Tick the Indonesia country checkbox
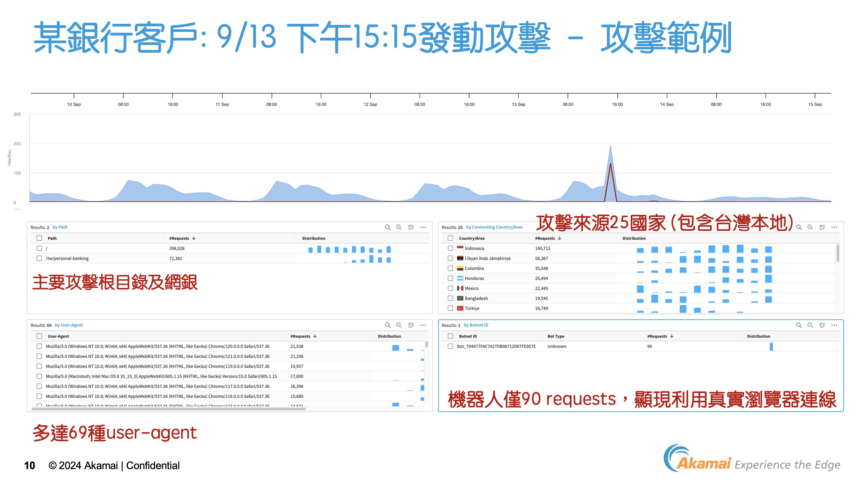 (450, 248)
